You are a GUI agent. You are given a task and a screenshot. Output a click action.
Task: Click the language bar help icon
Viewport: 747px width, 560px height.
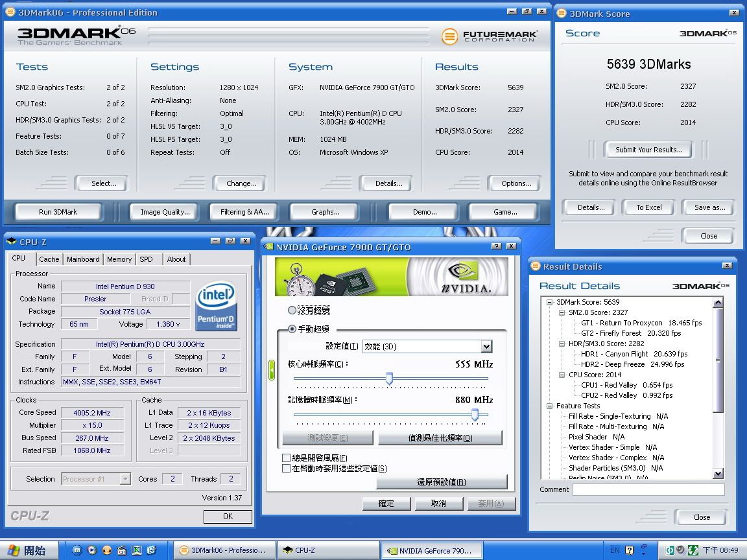(x=629, y=550)
